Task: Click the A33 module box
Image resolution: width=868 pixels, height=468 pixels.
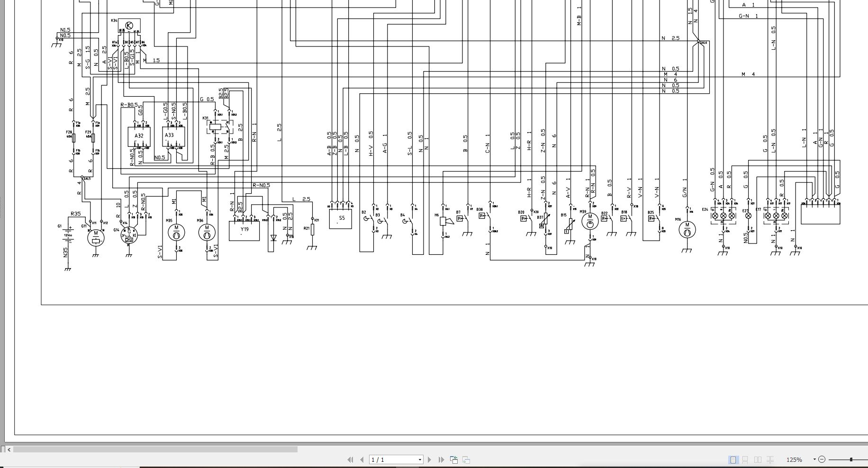Action: pos(173,136)
